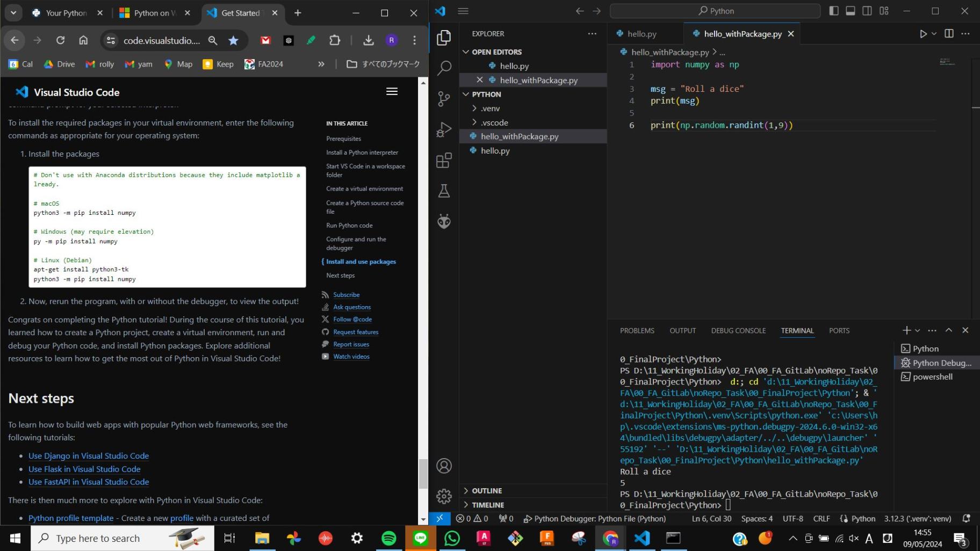Screen dimensions: 980x551
Task: Open remote window status bar button
Action: (439, 519)
